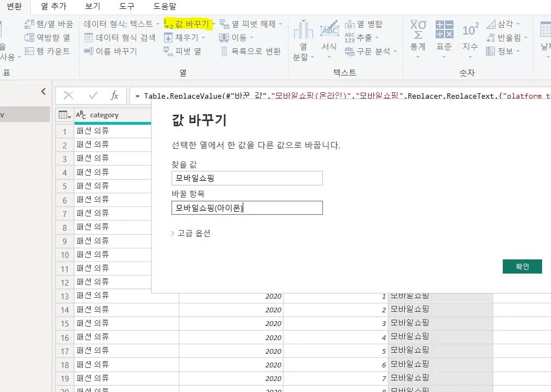
Task: Click 열 피벗 해제 unpivot icon
Action: click(224, 24)
